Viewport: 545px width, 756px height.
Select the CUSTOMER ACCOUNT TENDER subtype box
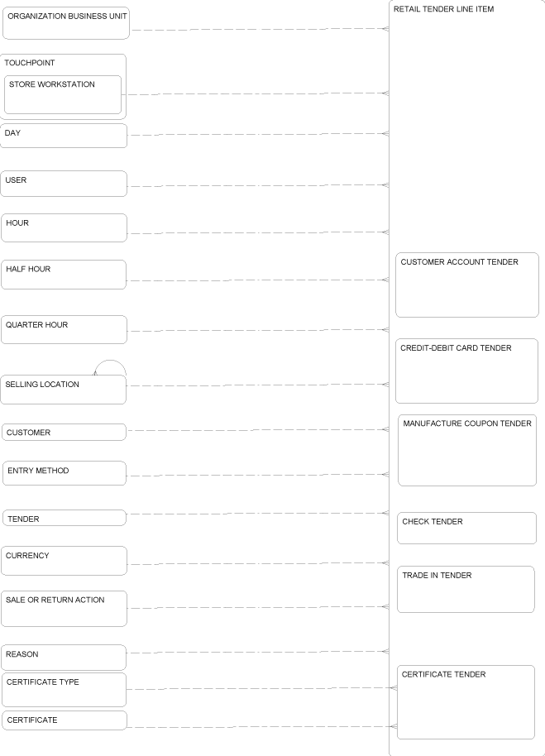[x=467, y=285]
